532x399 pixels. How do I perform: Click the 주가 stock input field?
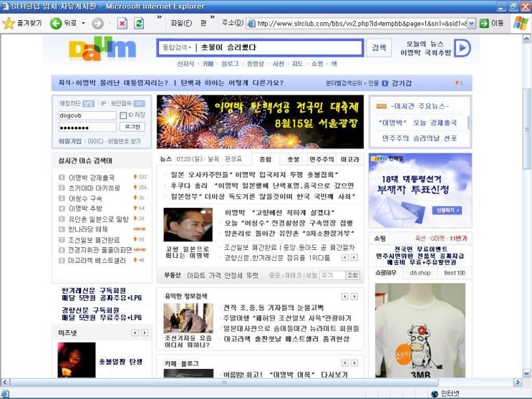(x=332, y=275)
